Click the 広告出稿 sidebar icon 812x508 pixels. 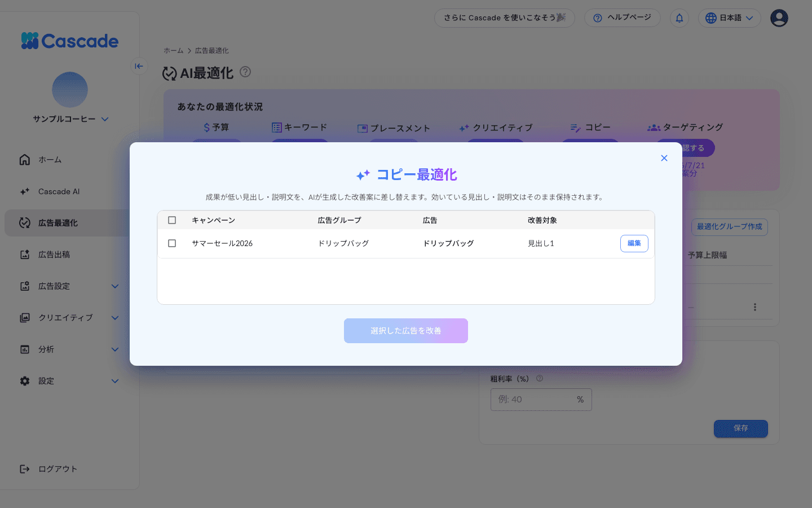(25, 255)
